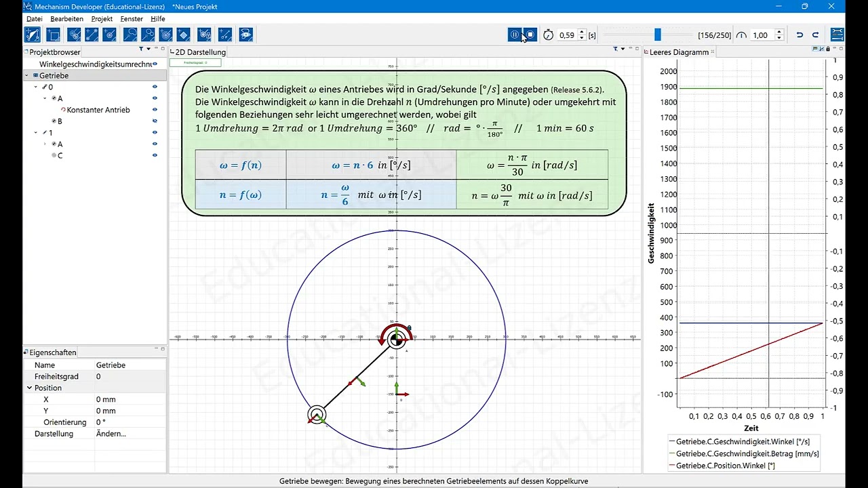Viewport: 868px width, 488px height.
Task: Open the Fenster menu
Action: [132, 19]
